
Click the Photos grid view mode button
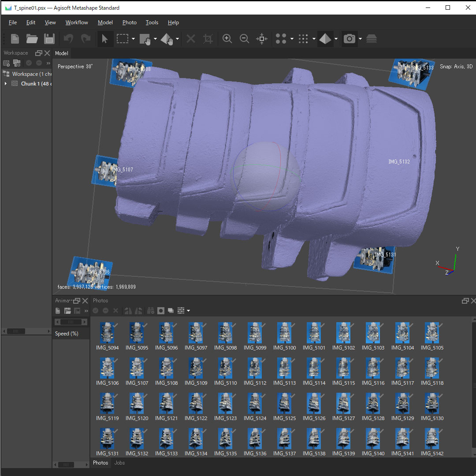[x=181, y=311]
